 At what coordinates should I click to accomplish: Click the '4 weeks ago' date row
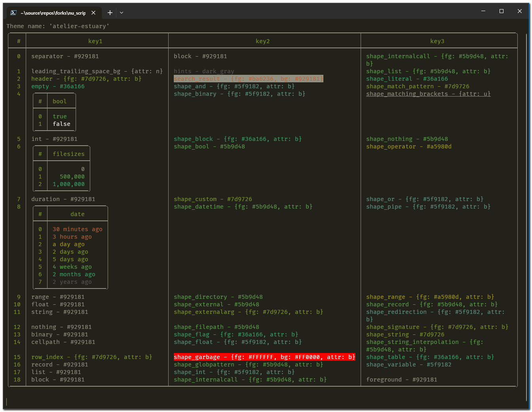click(x=72, y=267)
